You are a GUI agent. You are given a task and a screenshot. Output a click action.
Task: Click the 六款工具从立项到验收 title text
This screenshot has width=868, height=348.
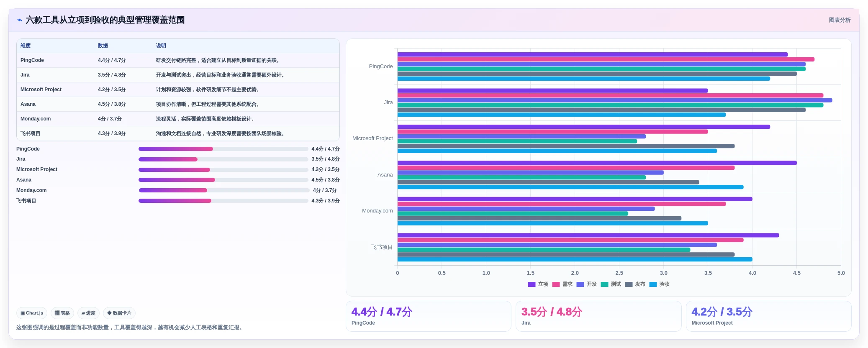pos(105,20)
